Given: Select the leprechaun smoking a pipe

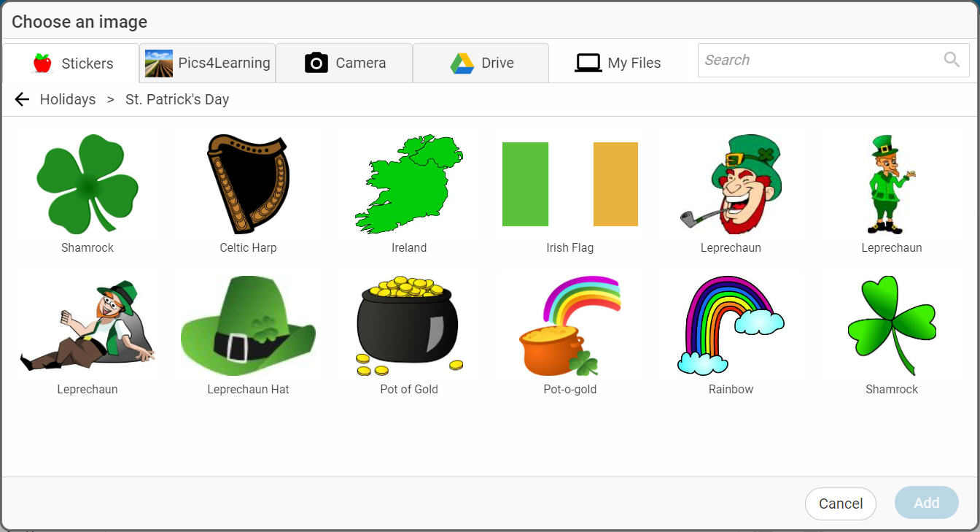Looking at the screenshot, I should (x=731, y=184).
